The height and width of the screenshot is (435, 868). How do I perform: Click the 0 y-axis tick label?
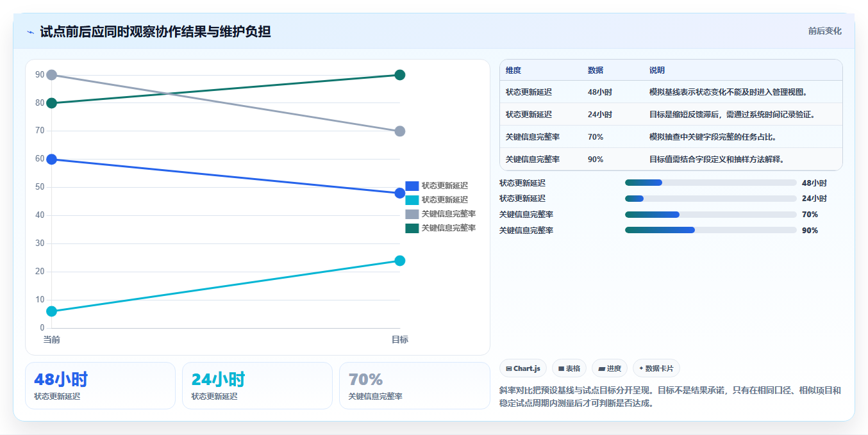click(x=42, y=328)
